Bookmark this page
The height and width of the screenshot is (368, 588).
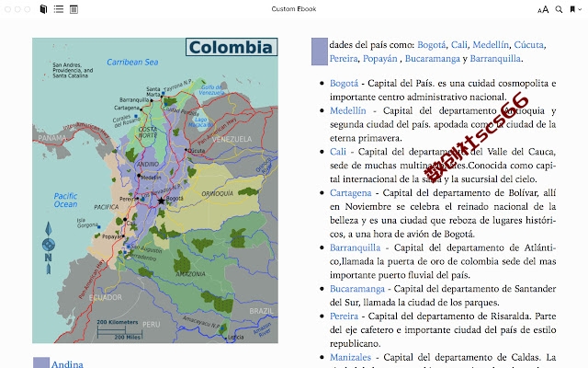click(572, 9)
